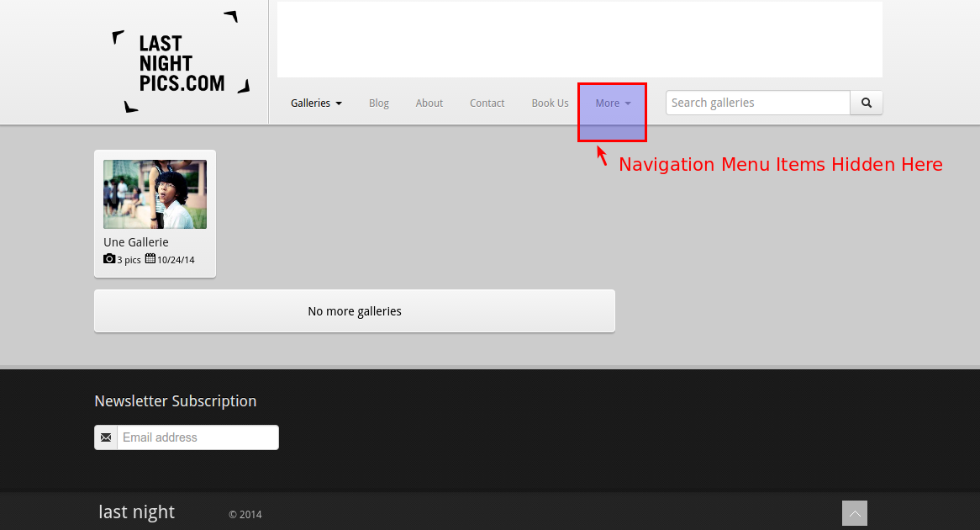Focus the Email address newsletter field

198,437
